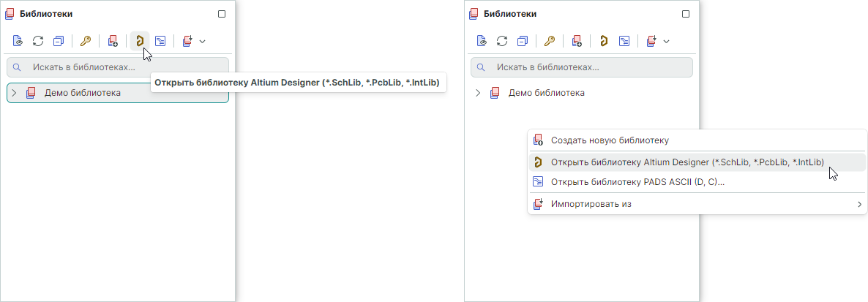The image size is (868, 302).
Task: Click 'Искать в библиотеках...' search field in left panel
Action: click(x=117, y=67)
